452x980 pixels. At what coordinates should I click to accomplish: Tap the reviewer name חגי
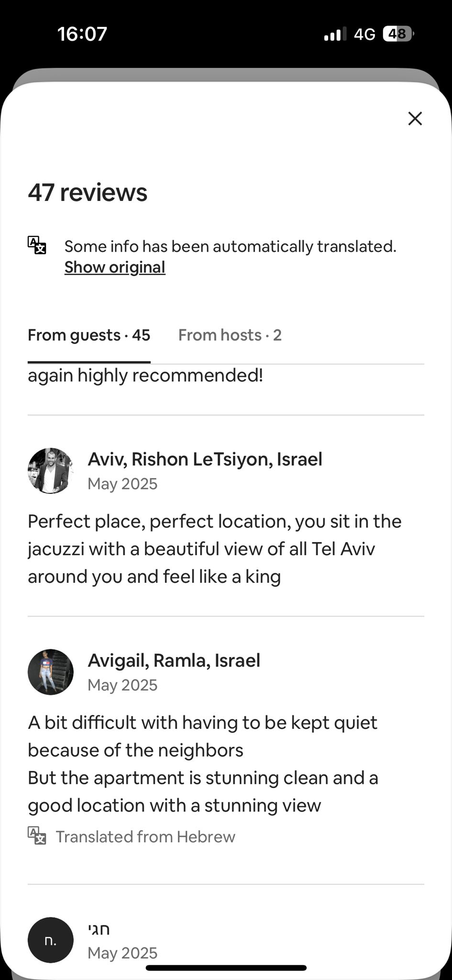[99, 929]
